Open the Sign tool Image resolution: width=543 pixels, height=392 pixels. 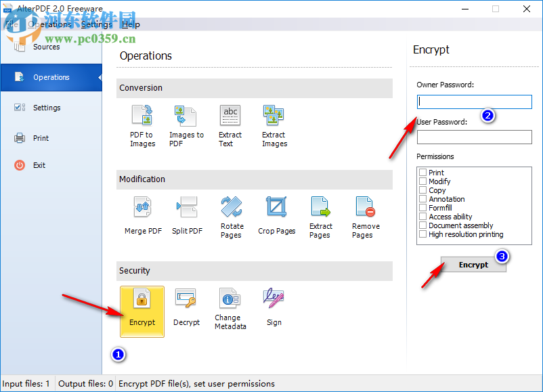click(x=274, y=305)
